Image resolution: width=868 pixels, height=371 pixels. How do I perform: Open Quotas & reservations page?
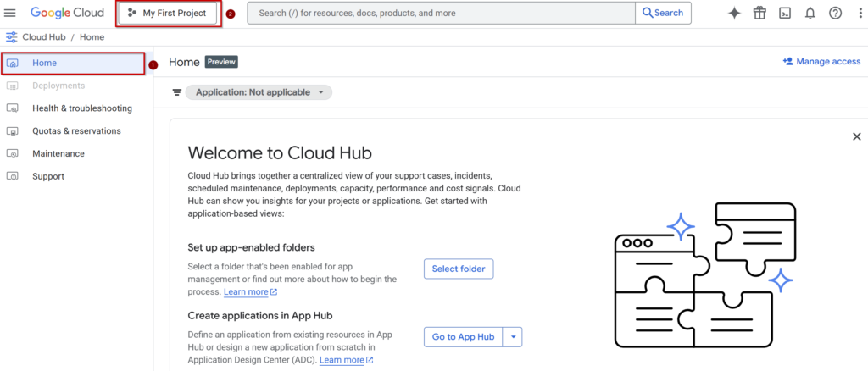[x=76, y=131]
